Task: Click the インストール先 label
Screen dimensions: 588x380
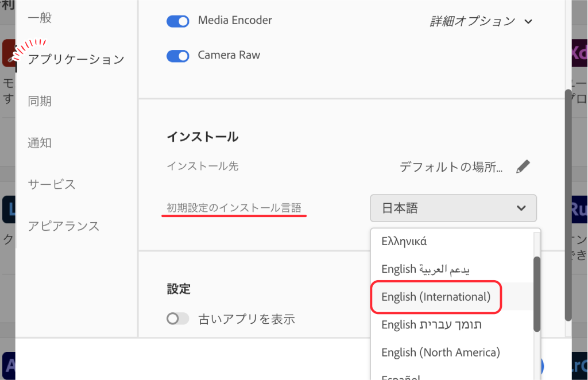Action: [x=203, y=166]
